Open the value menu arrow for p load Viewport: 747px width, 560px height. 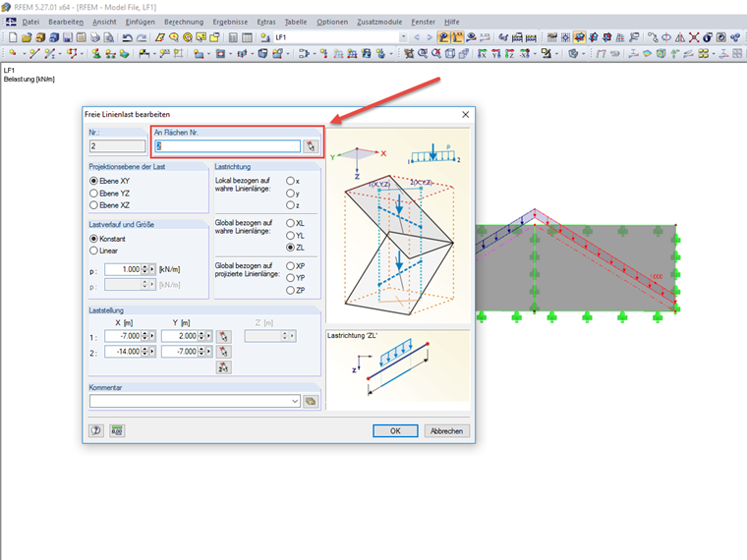click(x=152, y=269)
